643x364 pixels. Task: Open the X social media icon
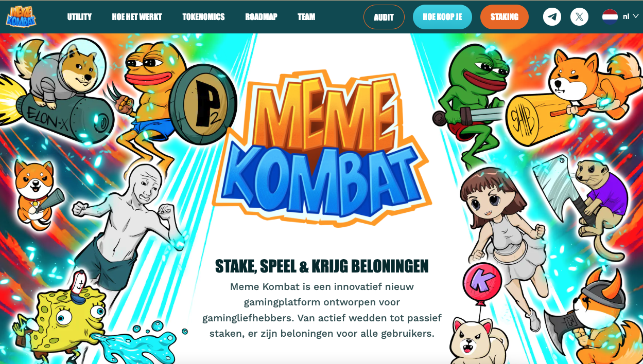(580, 17)
